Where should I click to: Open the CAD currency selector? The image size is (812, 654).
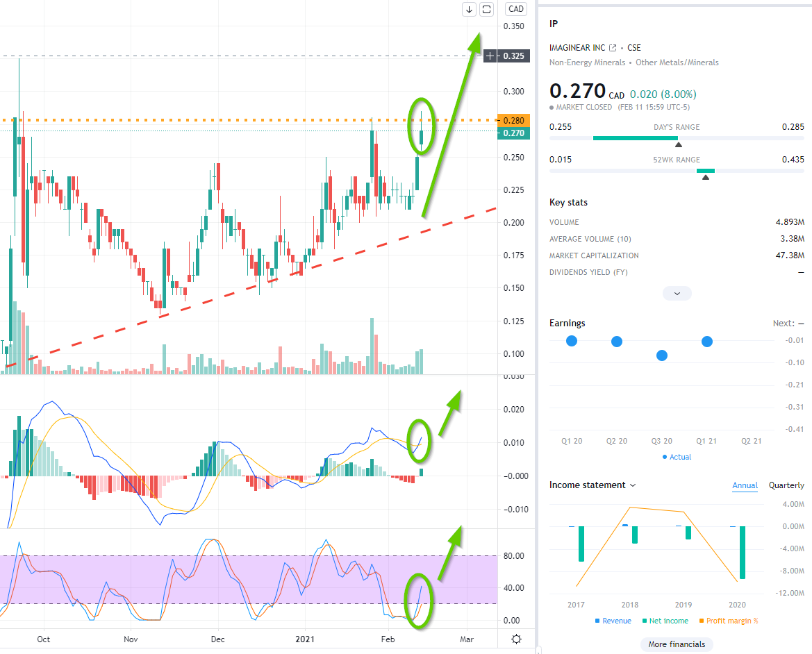point(516,9)
